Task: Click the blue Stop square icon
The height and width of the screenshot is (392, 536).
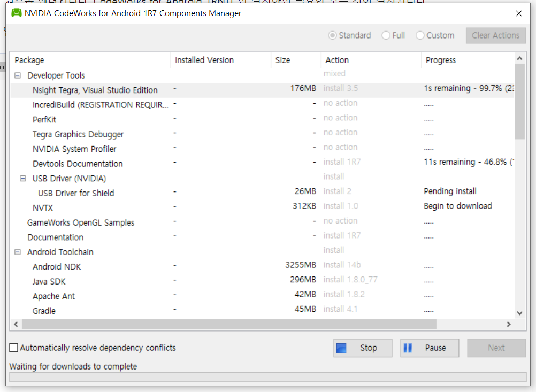Action: tap(341, 348)
